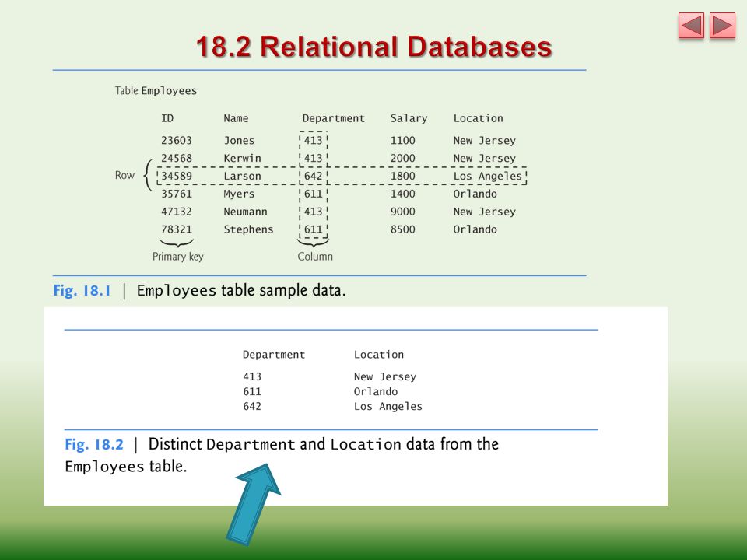Click the 'Fig. 18.2' caption label

click(x=94, y=444)
